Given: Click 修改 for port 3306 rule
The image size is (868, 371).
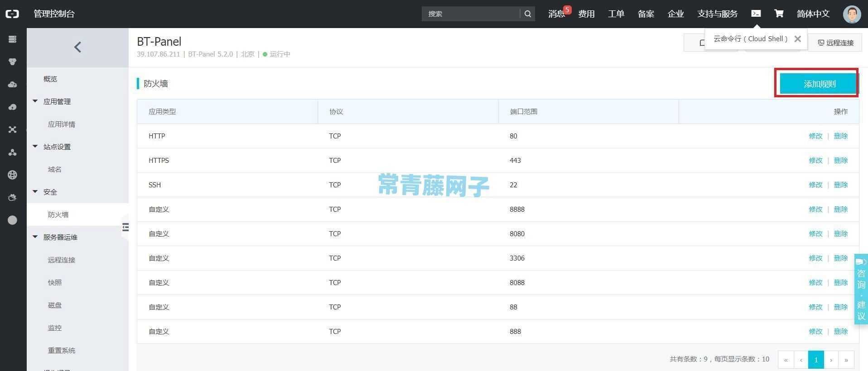Looking at the screenshot, I should point(815,258).
